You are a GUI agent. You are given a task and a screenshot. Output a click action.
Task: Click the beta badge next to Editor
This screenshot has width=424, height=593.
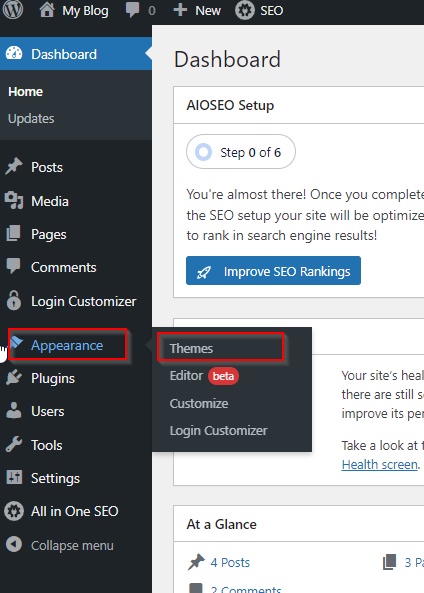223,376
